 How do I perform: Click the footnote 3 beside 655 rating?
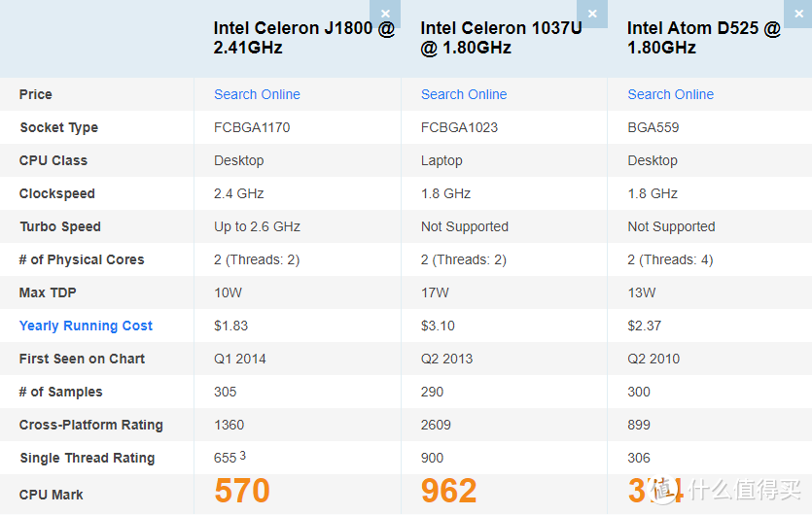coord(243,456)
